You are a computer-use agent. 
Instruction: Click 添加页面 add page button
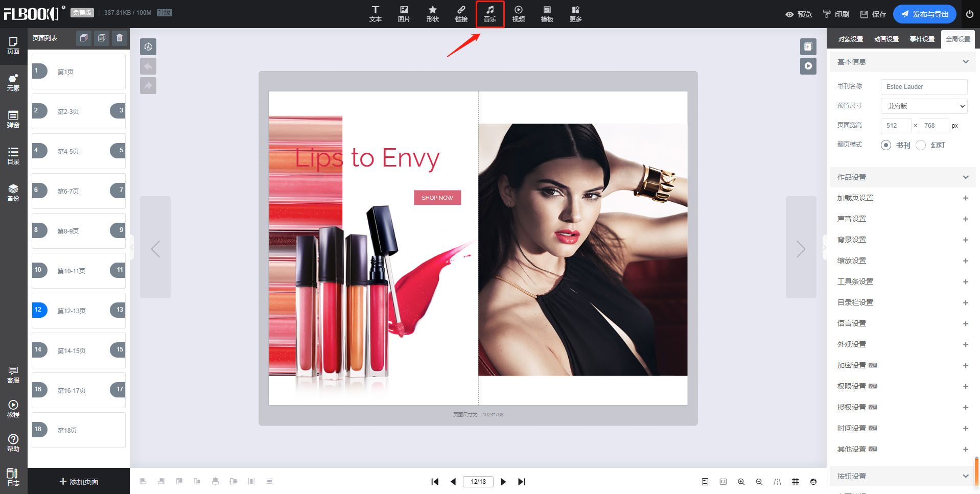coord(79,482)
